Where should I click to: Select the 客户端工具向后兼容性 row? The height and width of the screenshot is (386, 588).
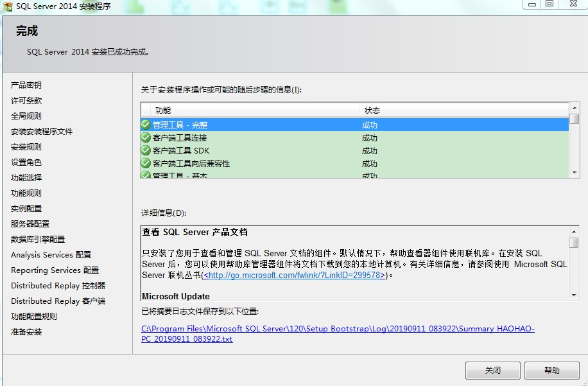pos(355,163)
